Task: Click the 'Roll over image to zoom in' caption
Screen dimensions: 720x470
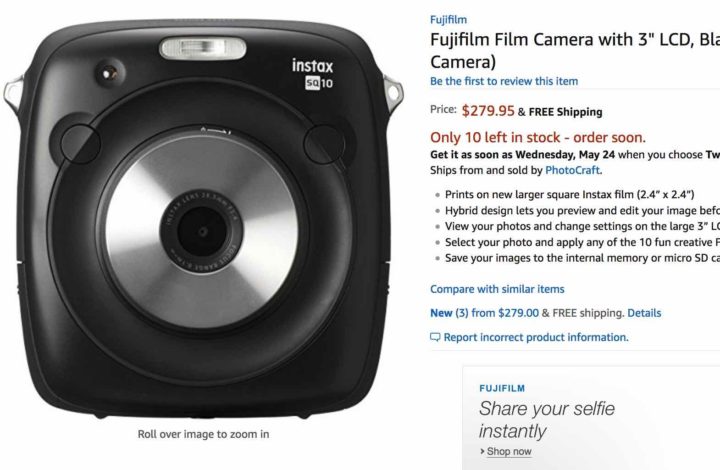Action: point(203,434)
